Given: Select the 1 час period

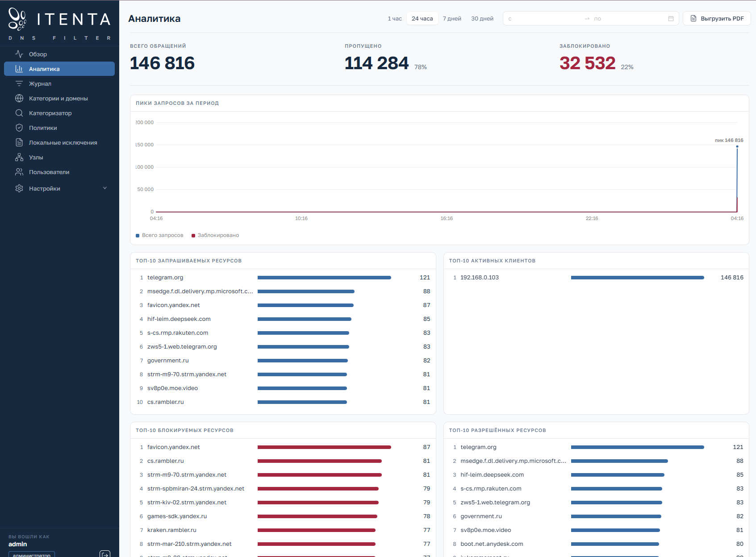Looking at the screenshot, I should pos(395,19).
